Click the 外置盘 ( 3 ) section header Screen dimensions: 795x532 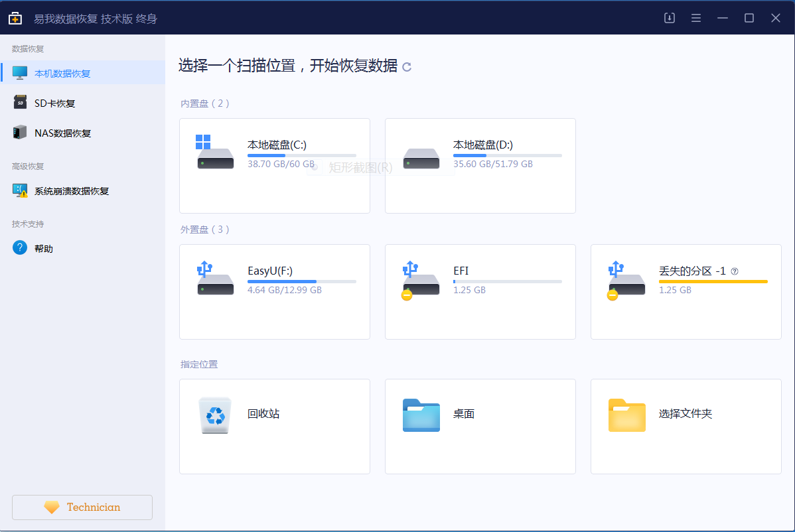coord(205,230)
